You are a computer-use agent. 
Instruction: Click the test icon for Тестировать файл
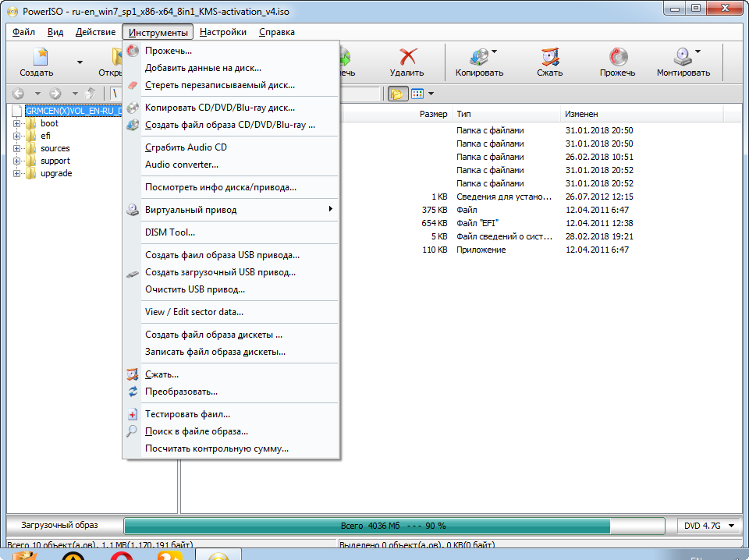(133, 414)
